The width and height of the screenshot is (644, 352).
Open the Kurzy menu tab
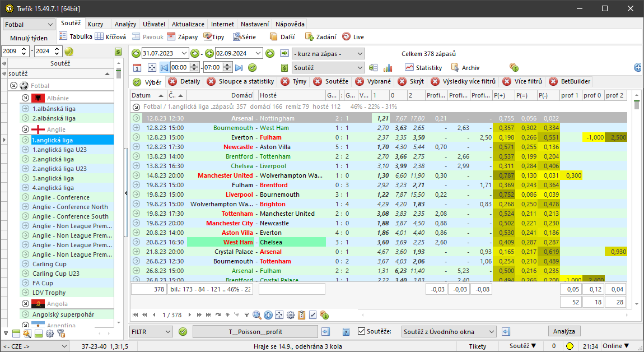click(x=96, y=24)
